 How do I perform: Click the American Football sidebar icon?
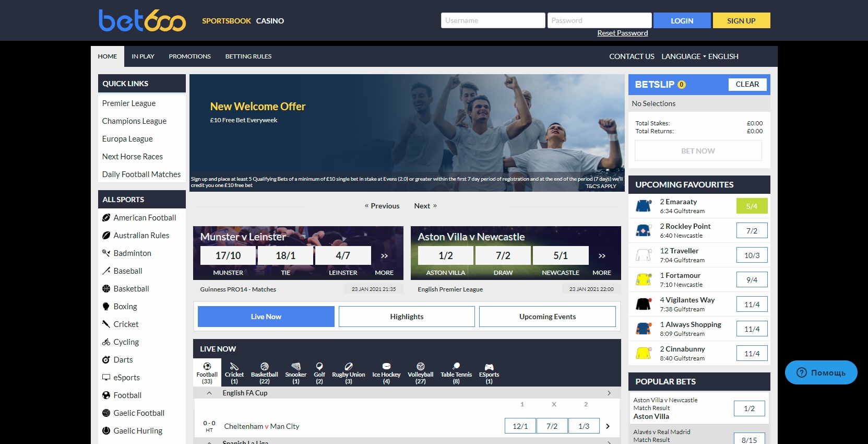click(106, 218)
